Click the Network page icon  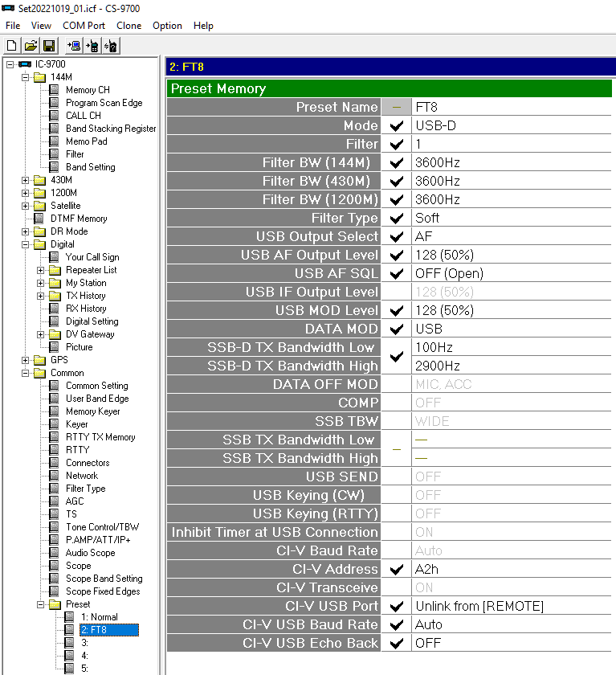pyautogui.click(x=54, y=476)
